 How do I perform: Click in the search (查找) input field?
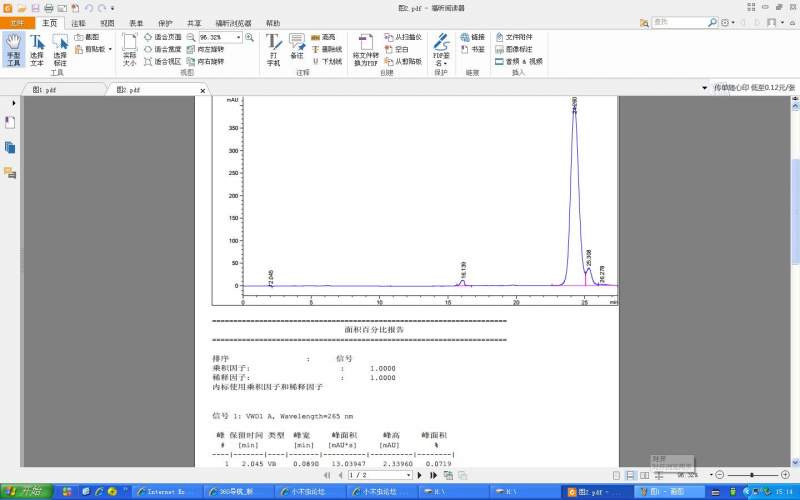pos(679,22)
